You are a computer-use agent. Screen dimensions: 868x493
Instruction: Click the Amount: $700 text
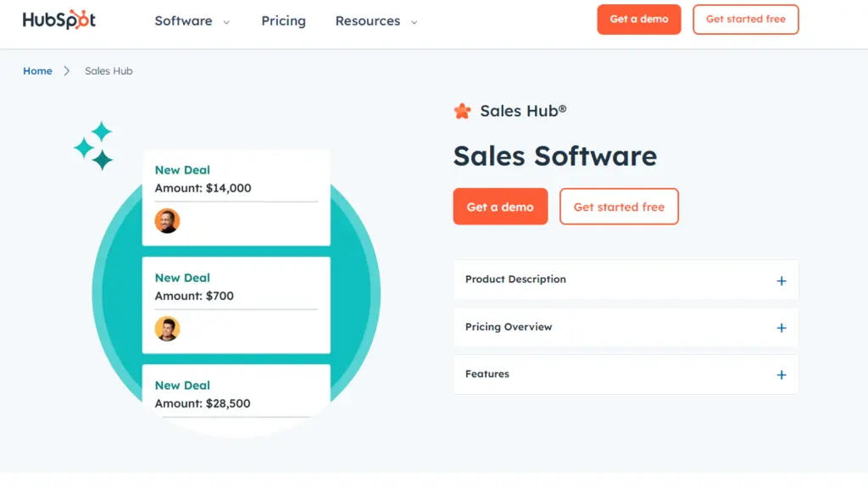(194, 296)
